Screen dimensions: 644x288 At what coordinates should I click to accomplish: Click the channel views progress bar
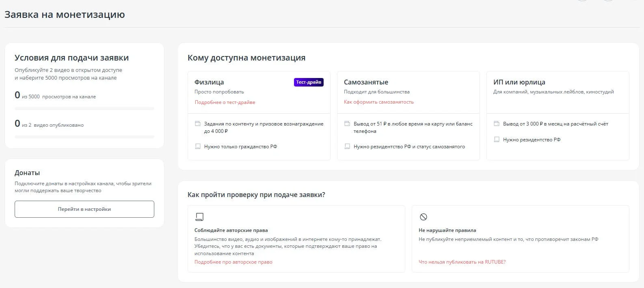84,109
